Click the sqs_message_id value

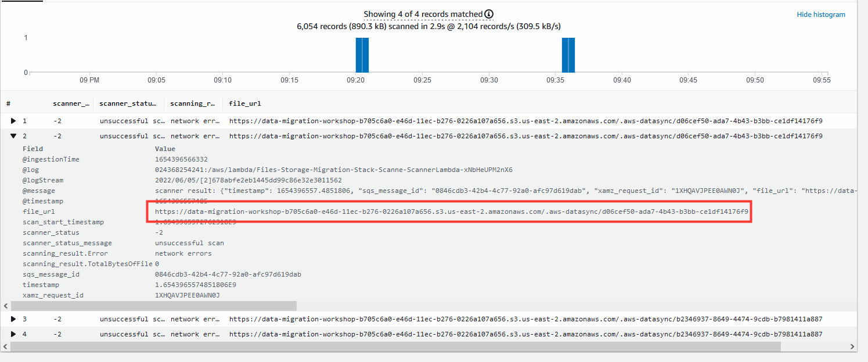click(x=228, y=274)
